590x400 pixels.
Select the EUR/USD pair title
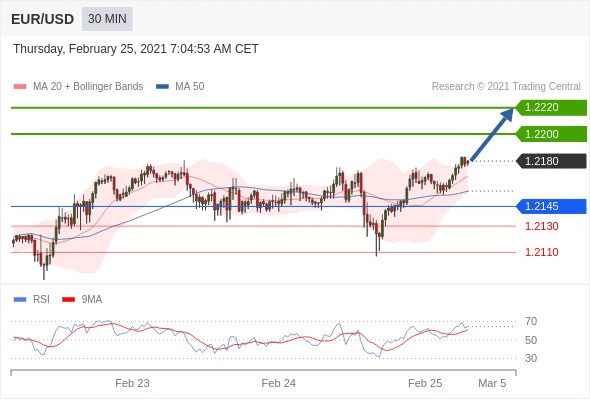43,19
